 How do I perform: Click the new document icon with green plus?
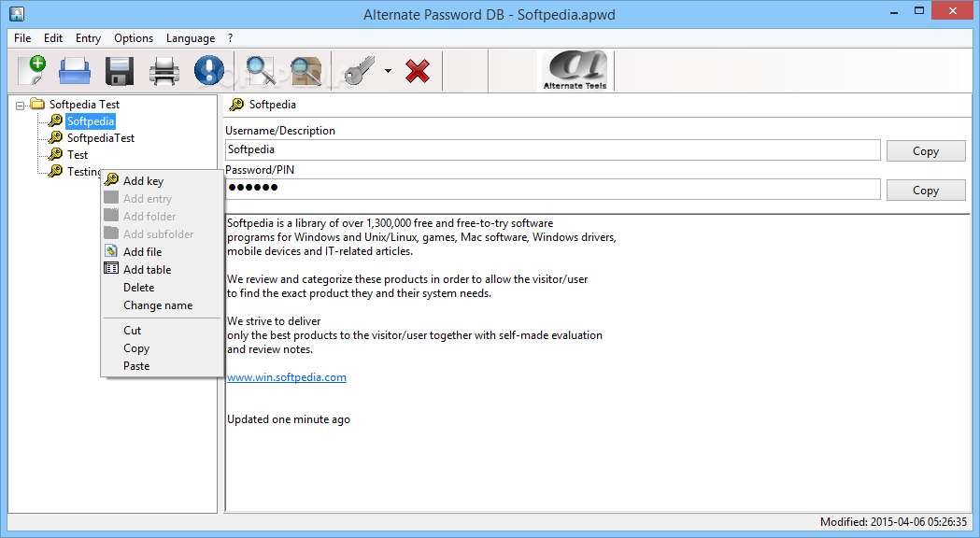click(x=31, y=69)
